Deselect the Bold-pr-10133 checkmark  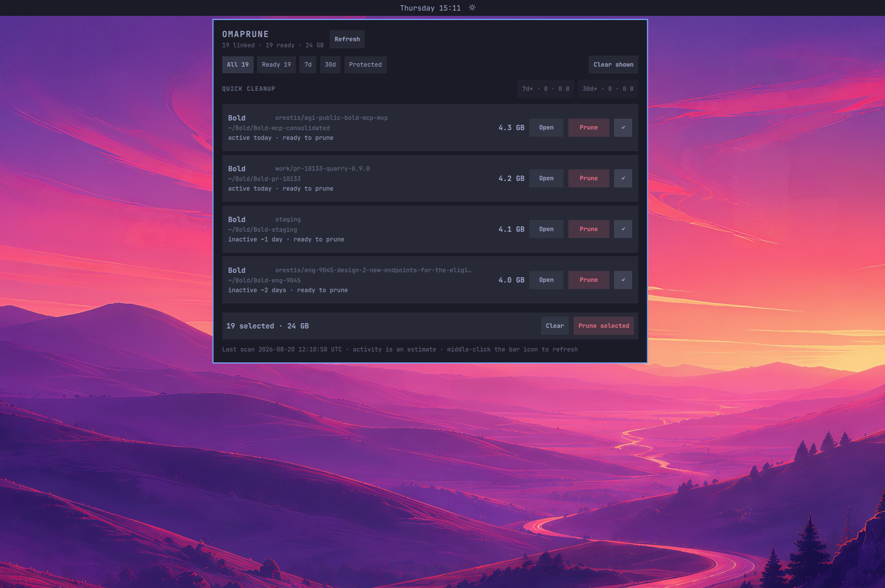tap(623, 178)
